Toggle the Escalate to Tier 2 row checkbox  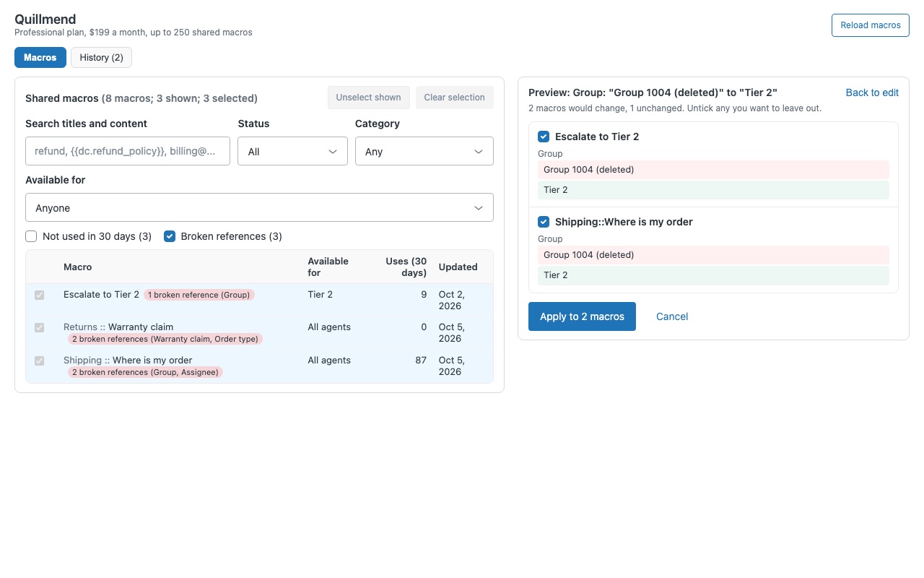[x=40, y=295]
